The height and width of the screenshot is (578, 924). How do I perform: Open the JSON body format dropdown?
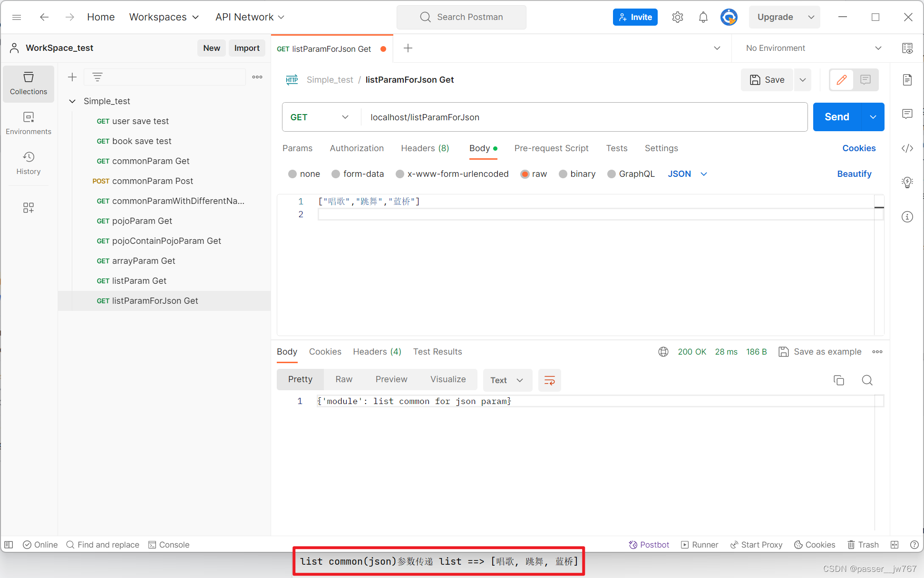tap(688, 174)
